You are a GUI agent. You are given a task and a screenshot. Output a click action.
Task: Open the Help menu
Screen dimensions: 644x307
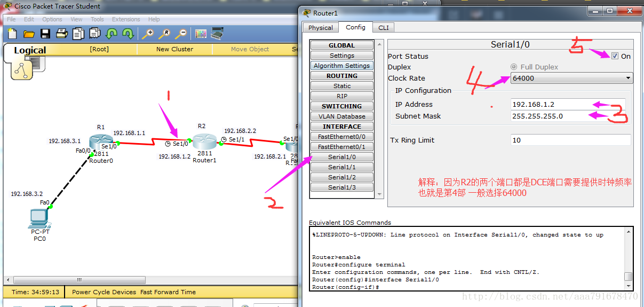(154, 19)
